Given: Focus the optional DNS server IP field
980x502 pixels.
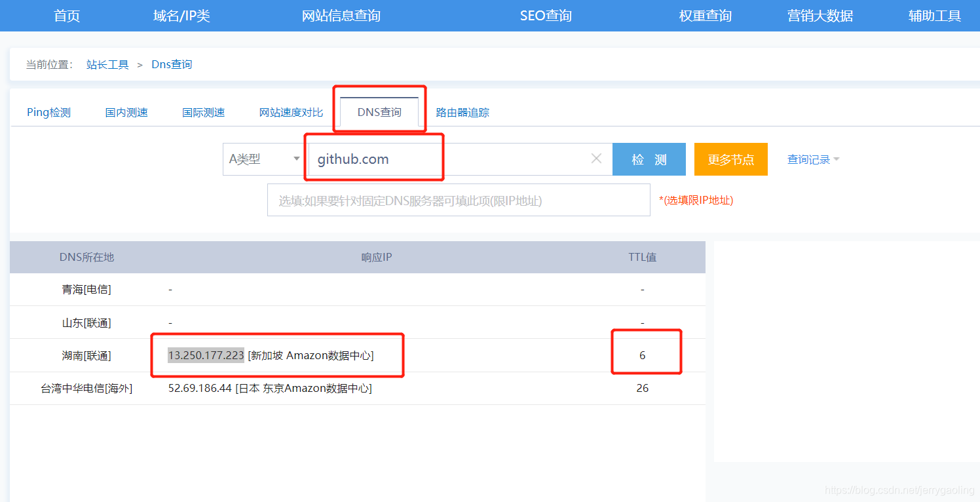Looking at the screenshot, I should point(459,200).
